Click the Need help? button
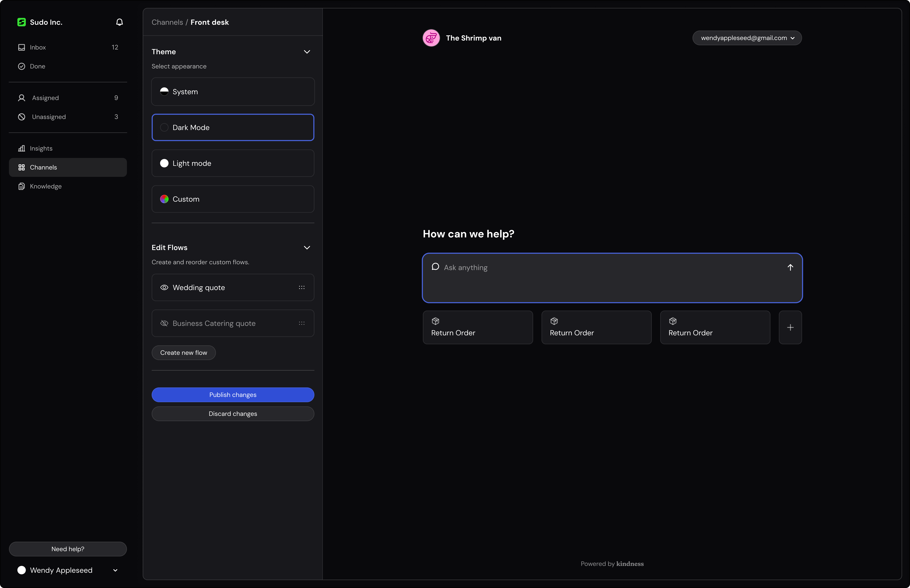 pyautogui.click(x=68, y=549)
